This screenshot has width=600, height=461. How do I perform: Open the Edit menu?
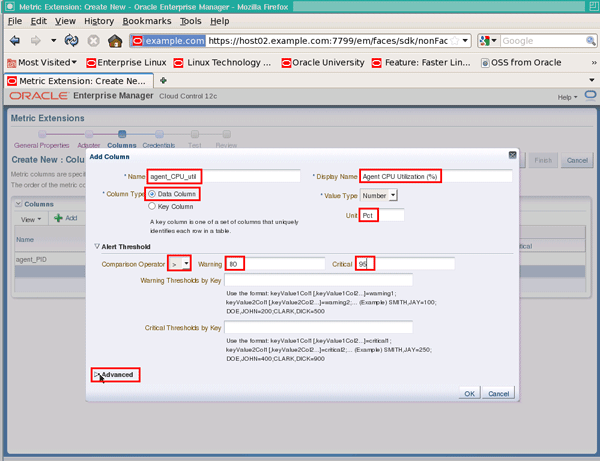pos(39,21)
